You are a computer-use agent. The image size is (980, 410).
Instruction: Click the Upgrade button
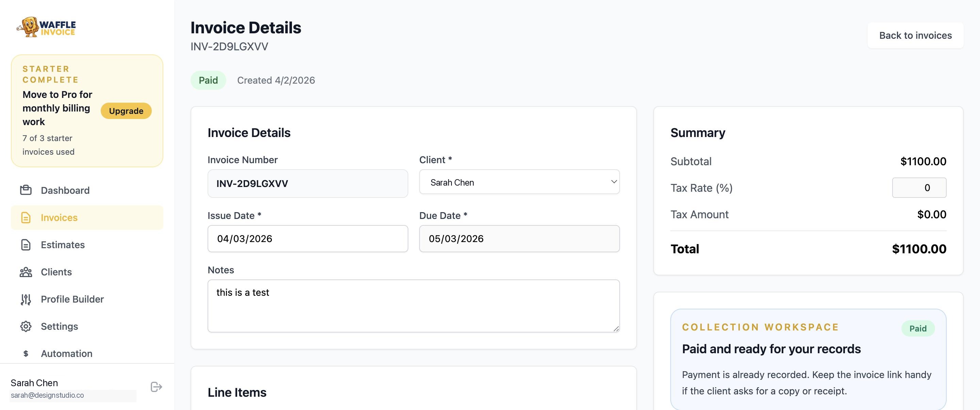(x=126, y=110)
